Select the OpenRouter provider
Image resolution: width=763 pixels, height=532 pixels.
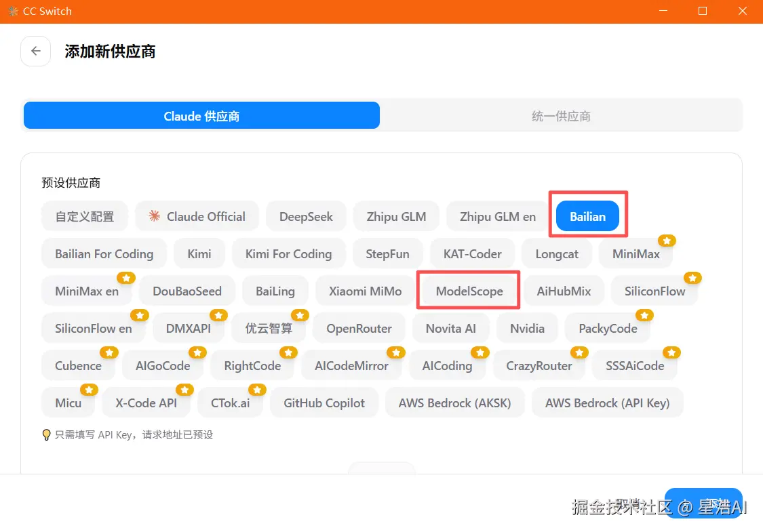pyautogui.click(x=359, y=328)
